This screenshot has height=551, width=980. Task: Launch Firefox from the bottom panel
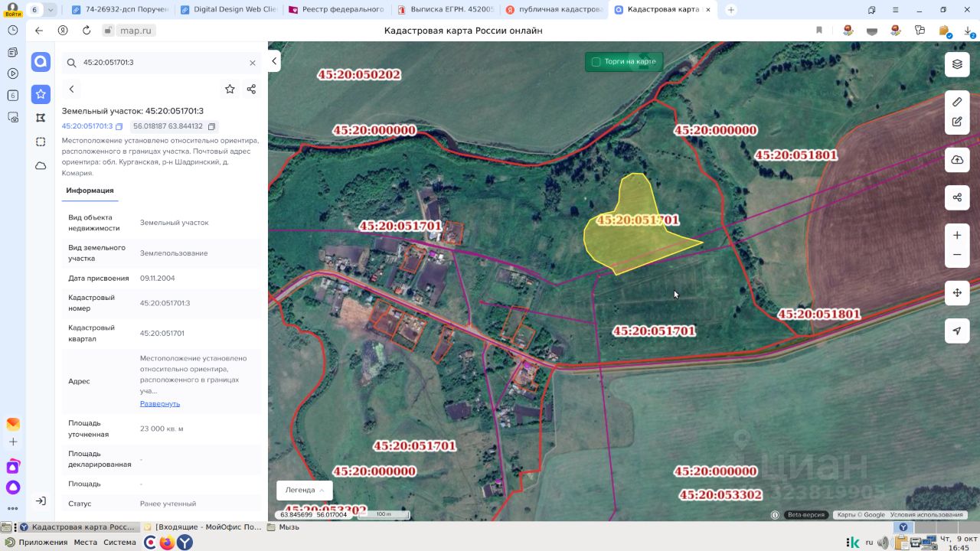[167, 543]
